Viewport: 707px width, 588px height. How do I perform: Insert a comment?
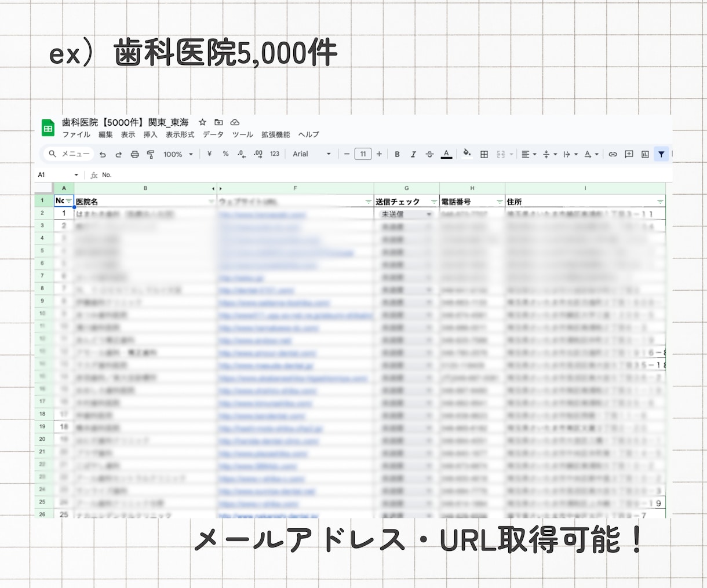point(629,154)
